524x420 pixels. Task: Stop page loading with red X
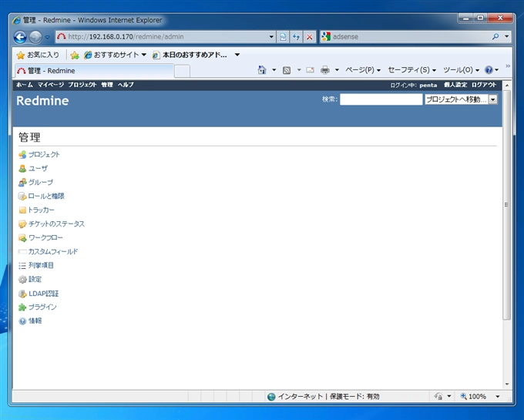(310, 37)
